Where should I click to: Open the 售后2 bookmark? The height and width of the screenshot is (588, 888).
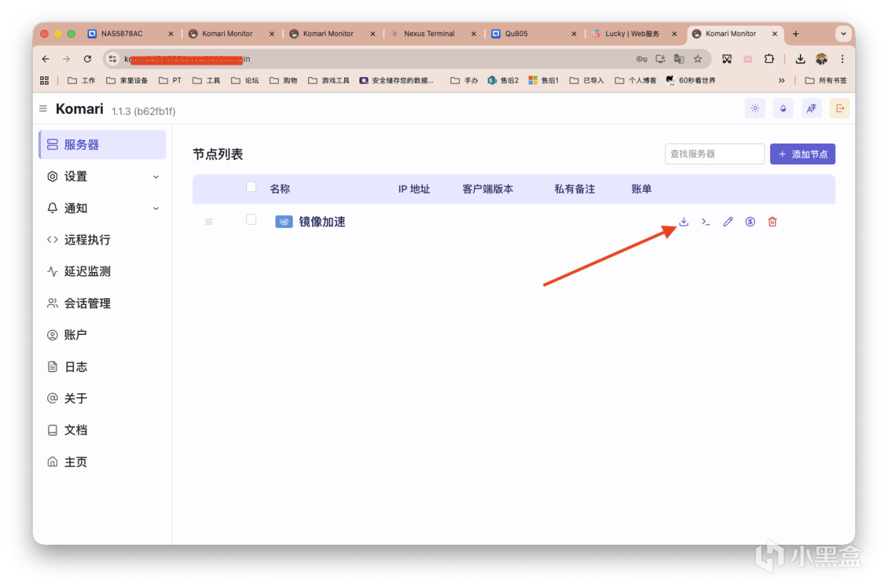coord(503,80)
